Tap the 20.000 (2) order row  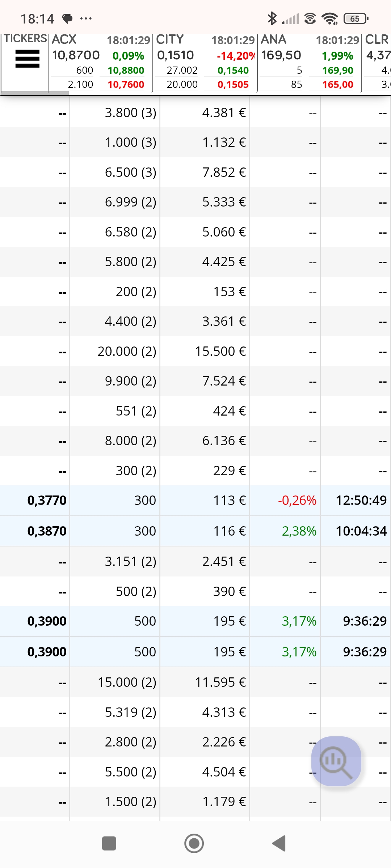coord(195,351)
